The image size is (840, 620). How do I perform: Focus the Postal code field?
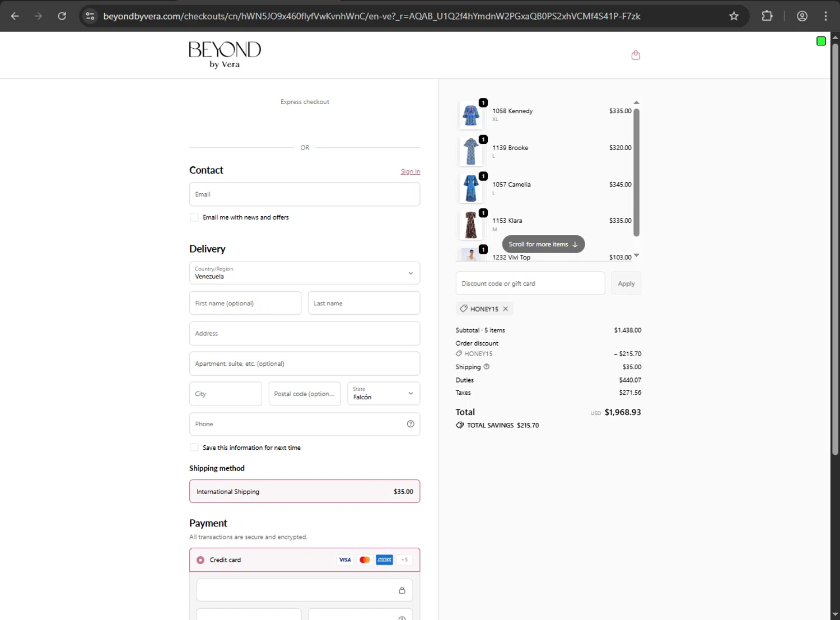(305, 394)
